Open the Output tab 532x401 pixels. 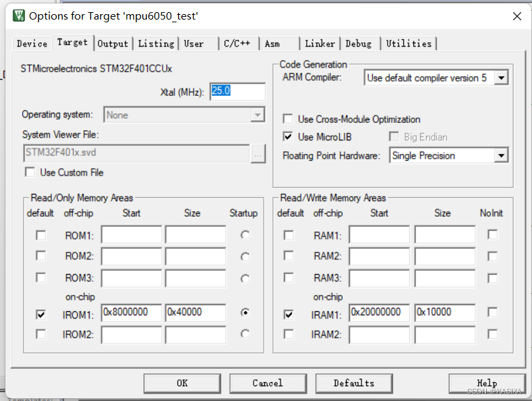click(x=113, y=44)
